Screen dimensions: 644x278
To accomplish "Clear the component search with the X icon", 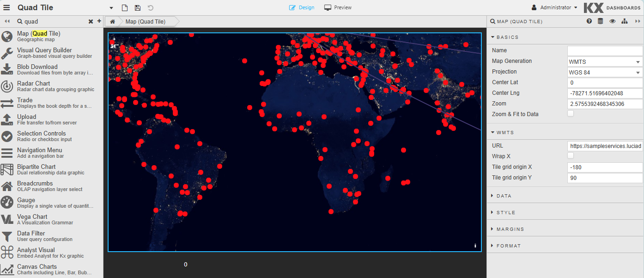I will 91,21.
